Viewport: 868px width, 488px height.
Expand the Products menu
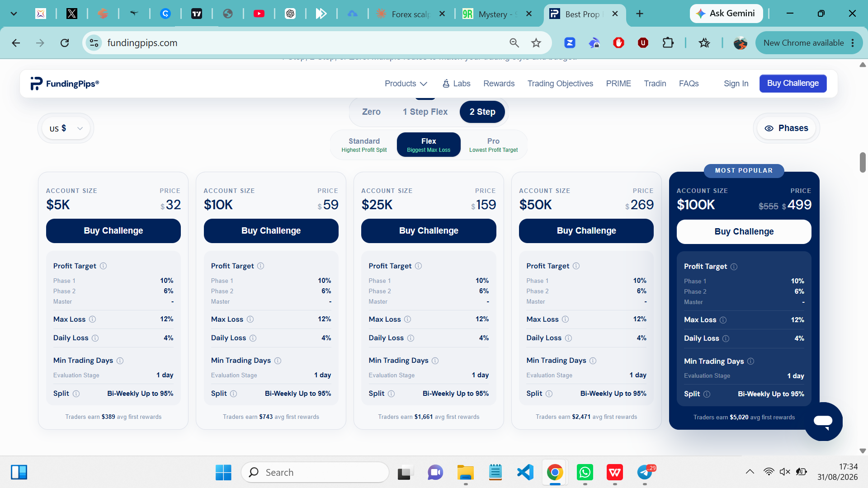406,84
